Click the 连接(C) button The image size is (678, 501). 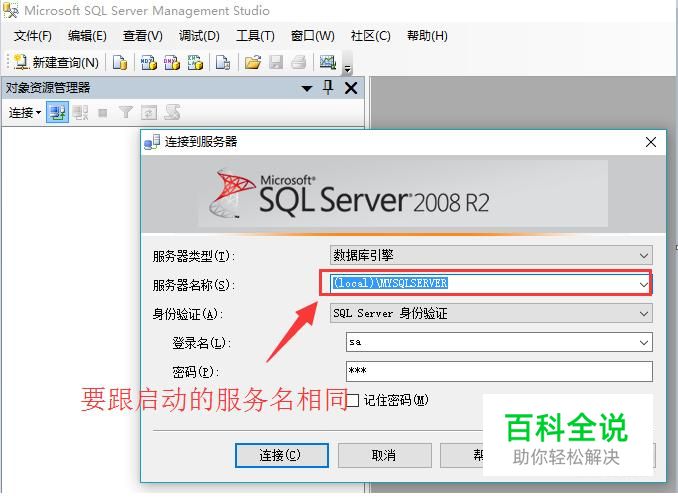point(281,455)
